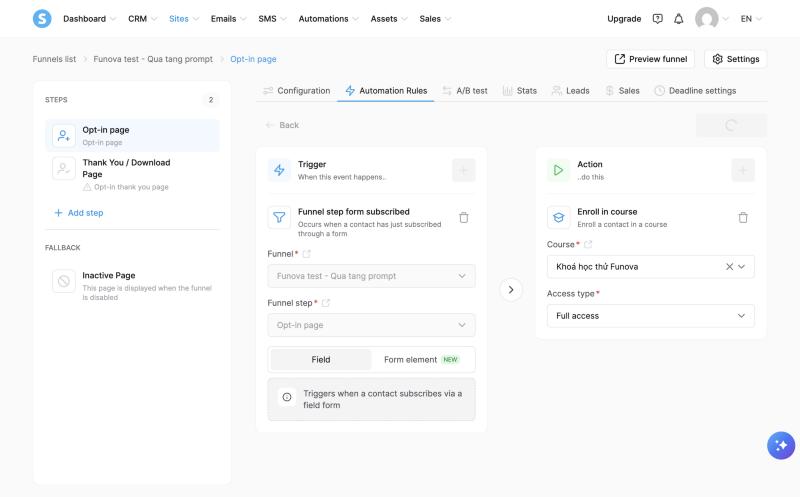Click the Thank You page step icon
The height and width of the screenshot is (497, 800).
[x=64, y=168]
